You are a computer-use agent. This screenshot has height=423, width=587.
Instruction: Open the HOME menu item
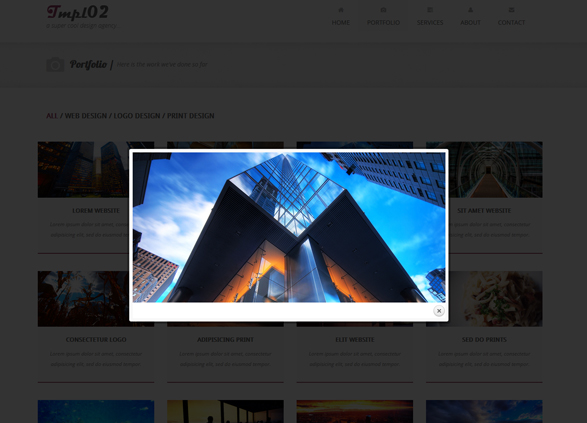(x=341, y=22)
